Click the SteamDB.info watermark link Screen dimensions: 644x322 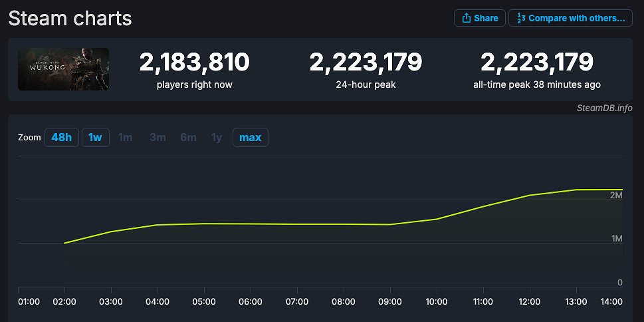point(604,108)
